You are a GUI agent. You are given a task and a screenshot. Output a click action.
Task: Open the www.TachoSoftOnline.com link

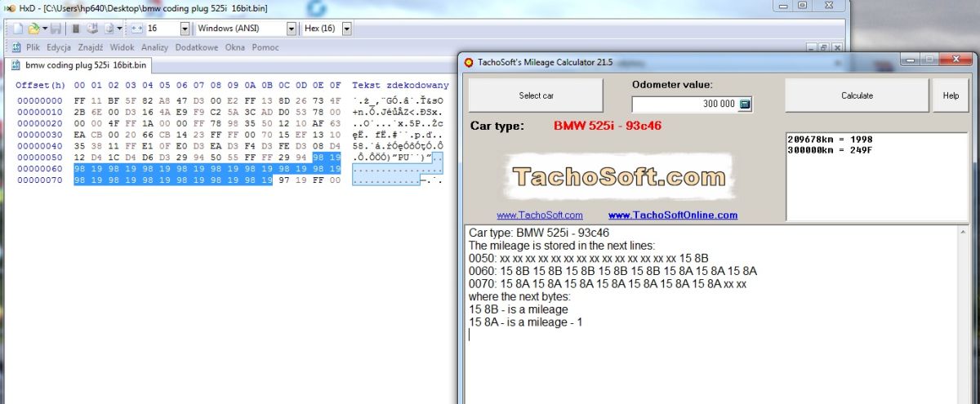(673, 215)
